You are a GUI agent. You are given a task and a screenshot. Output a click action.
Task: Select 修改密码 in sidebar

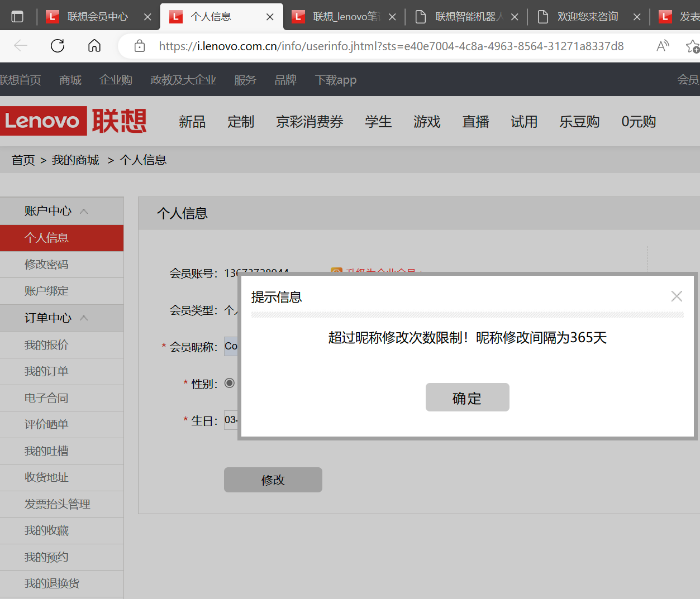[61, 265]
